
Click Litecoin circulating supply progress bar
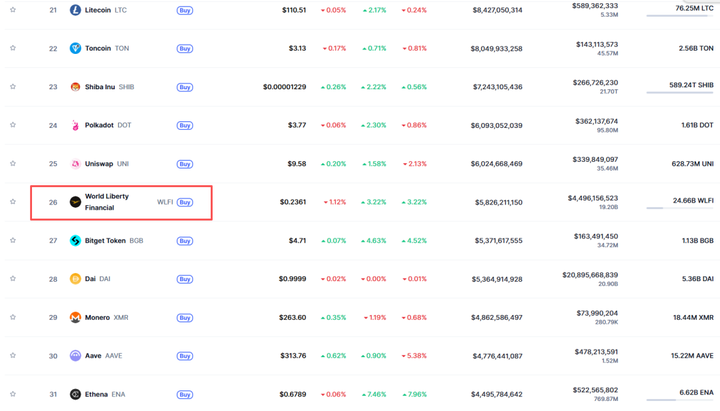click(680, 16)
